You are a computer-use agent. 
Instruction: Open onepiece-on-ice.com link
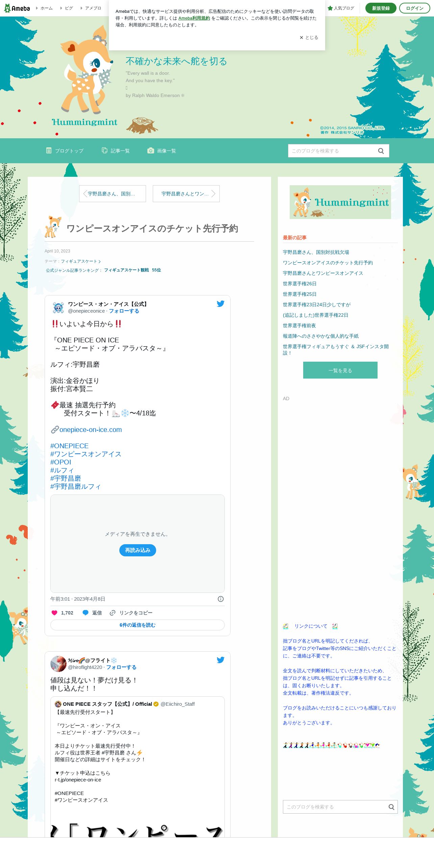click(91, 430)
